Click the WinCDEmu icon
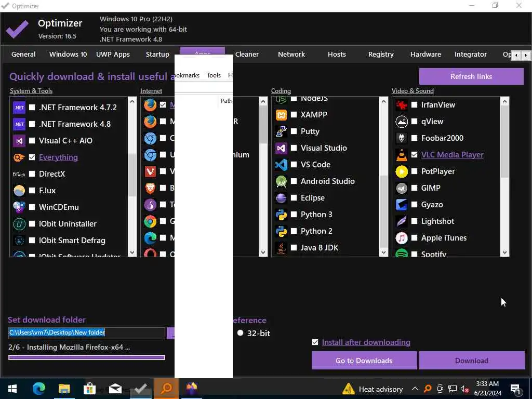 point(19,207)
